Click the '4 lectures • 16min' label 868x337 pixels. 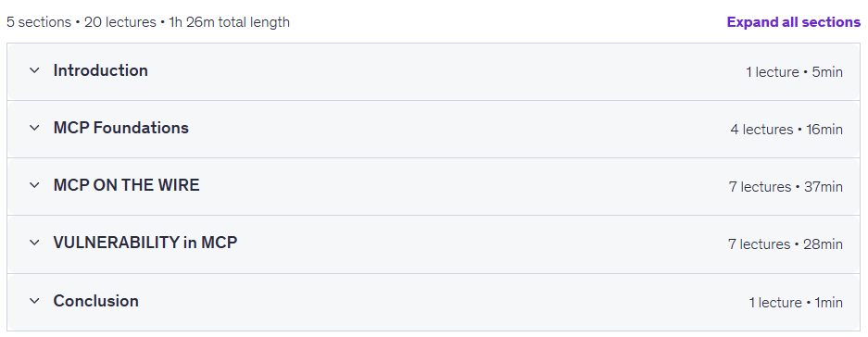[786, 130]
